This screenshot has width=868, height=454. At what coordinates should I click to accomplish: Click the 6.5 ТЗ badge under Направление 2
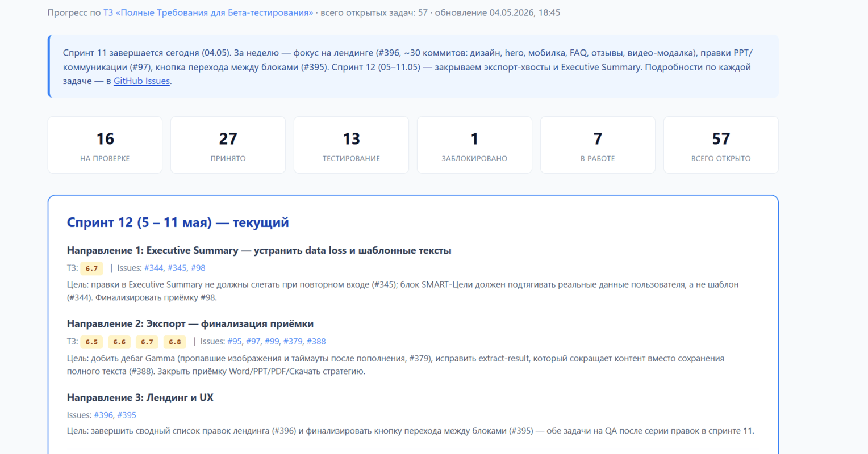coord(91,342)
